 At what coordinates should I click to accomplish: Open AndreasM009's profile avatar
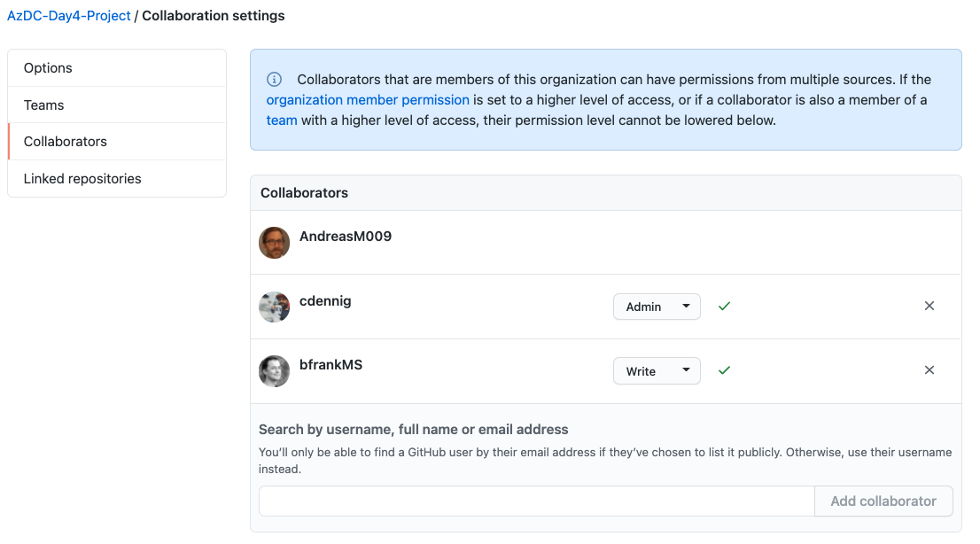point(274,242)
